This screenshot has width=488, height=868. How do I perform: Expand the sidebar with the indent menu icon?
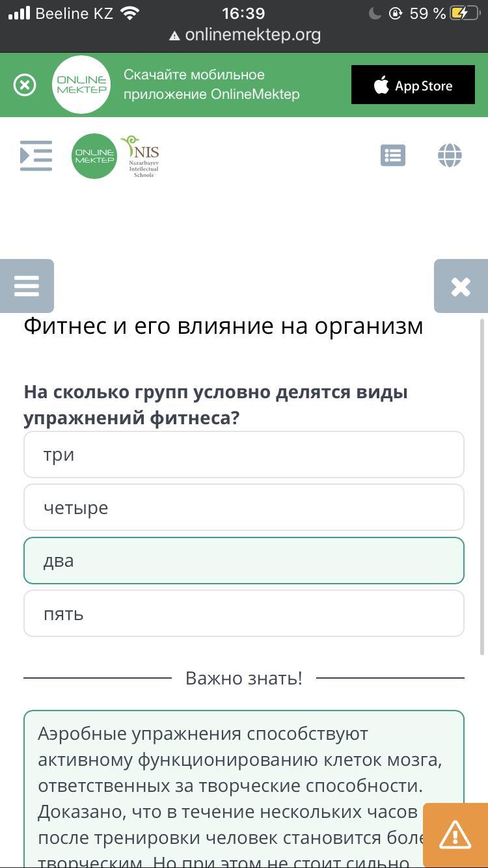point(36,156)
